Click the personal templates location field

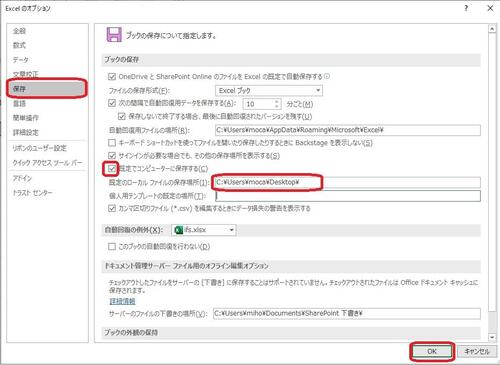point(348,196)
